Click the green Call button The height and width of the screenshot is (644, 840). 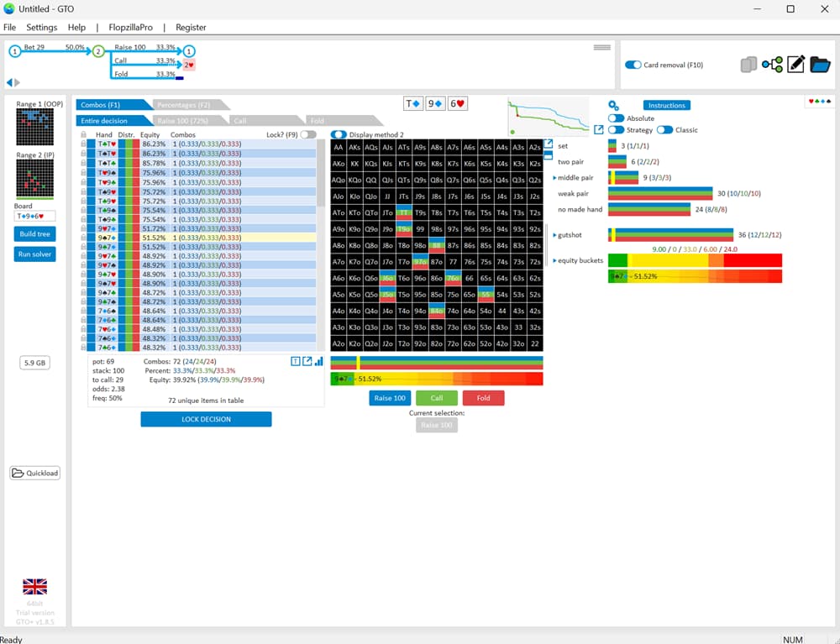437,398
